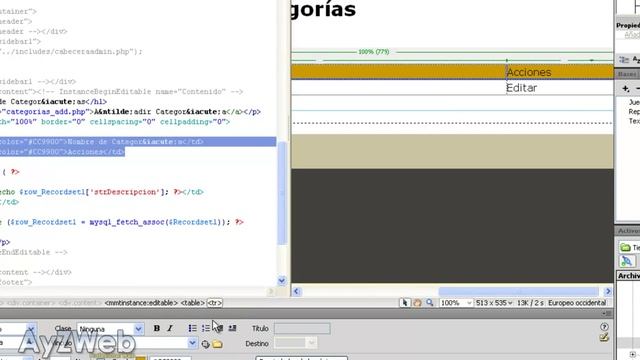Click the text outdent icon
The image size is (640, 360).
pos(219,328)
